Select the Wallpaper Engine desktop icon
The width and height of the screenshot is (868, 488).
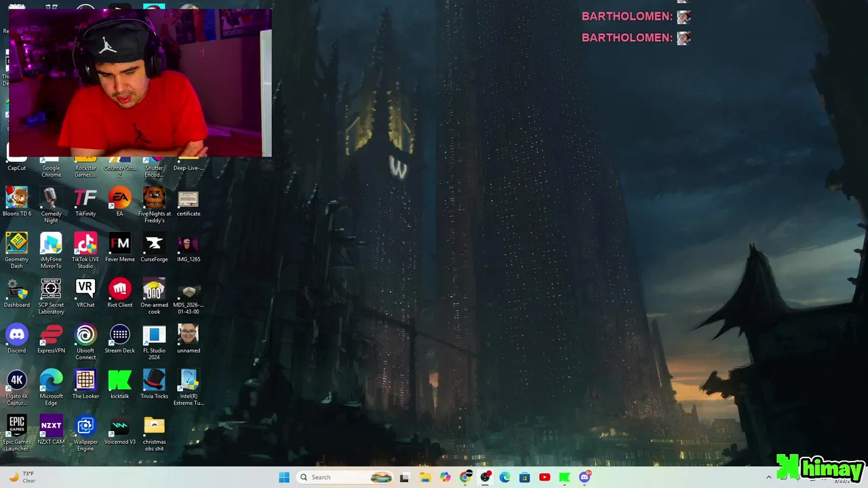coord(85,434)
